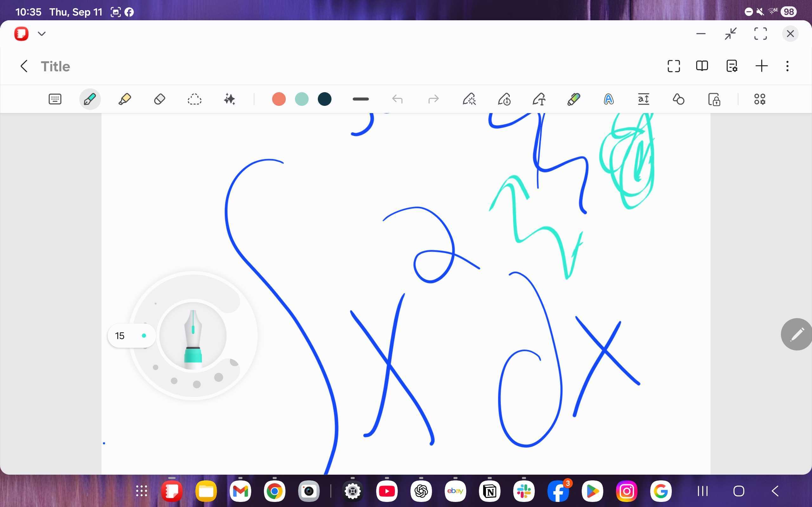812x507 pixels.
Task: Open the page template settings icon
Action: 732,66
